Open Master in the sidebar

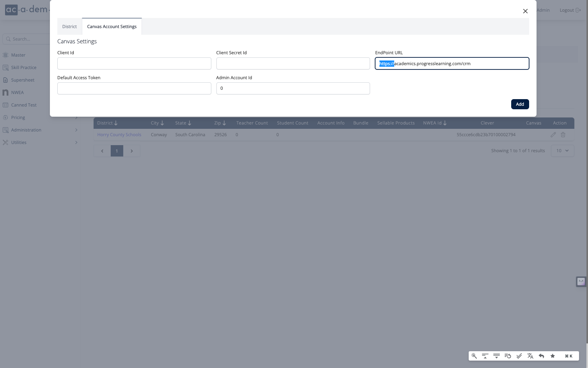pos(18,55)
